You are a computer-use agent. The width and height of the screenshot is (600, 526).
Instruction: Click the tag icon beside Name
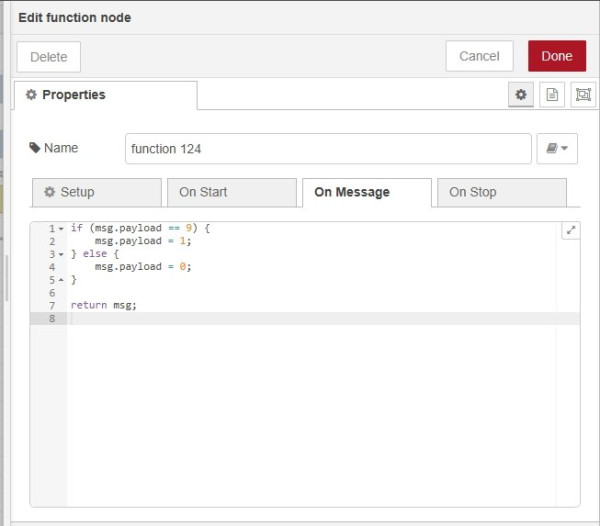35,148
